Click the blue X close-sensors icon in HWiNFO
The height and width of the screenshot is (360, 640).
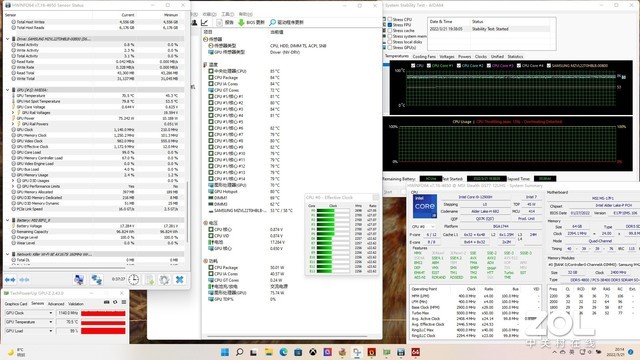point(179,280)
